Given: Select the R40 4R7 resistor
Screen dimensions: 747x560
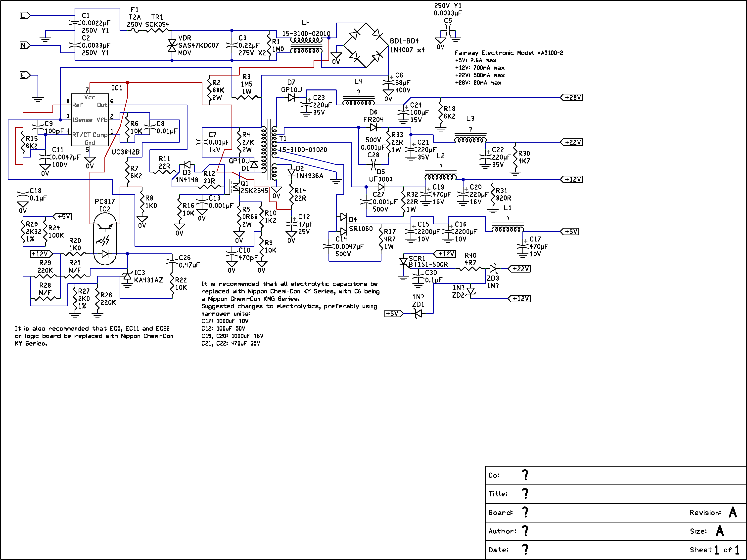Looking at the screenshot, I should 470,269.
